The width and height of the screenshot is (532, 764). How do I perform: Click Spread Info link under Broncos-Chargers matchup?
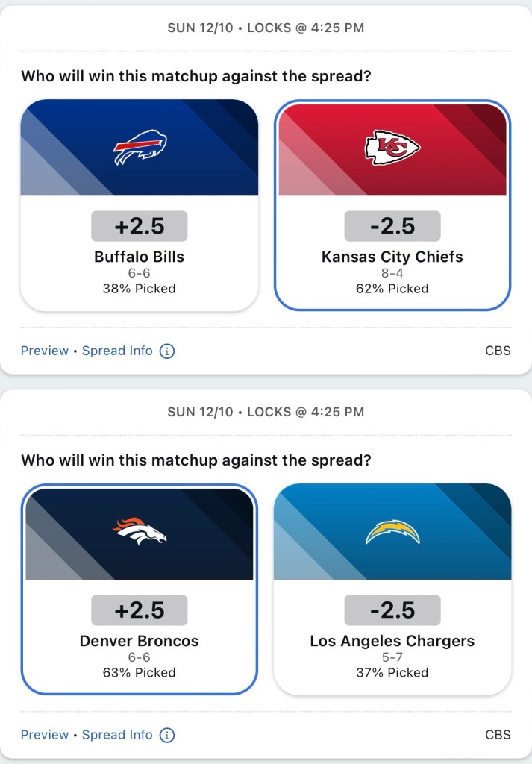click(x=117, y=735)
